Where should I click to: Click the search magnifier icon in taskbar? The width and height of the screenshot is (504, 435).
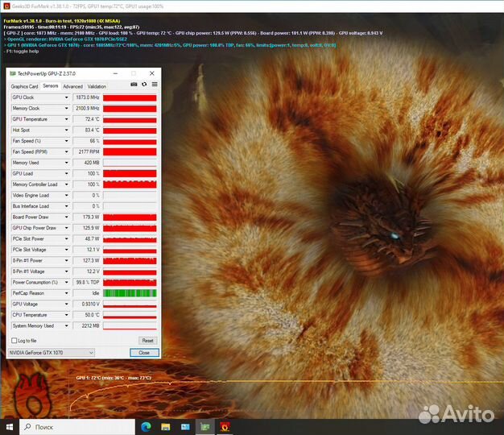[27, 427]
